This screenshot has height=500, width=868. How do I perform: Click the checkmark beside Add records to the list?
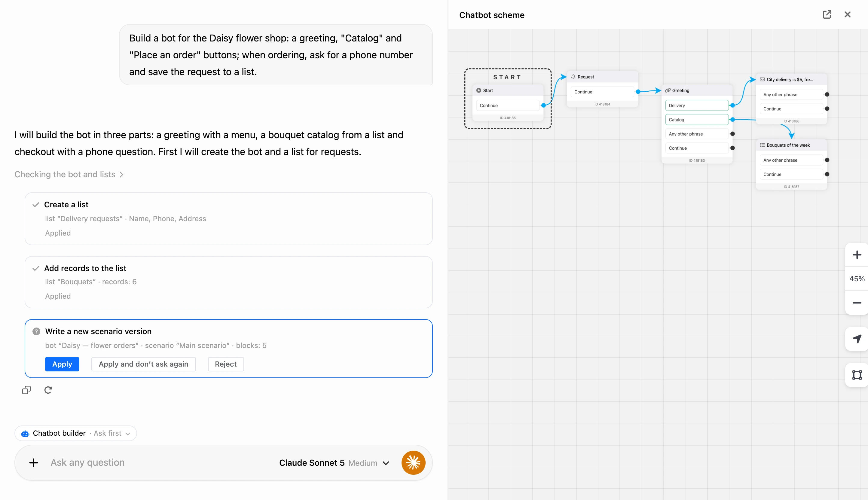coord(36,268)
